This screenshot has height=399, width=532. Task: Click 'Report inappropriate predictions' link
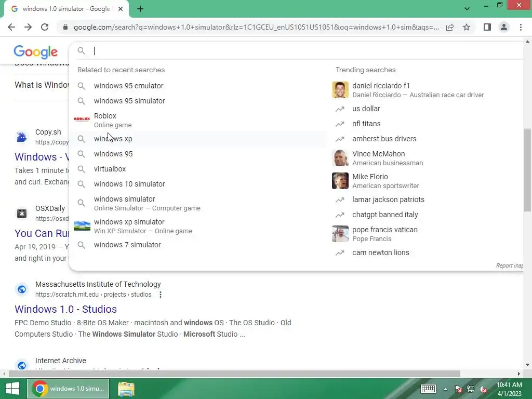tap(509, 265)
